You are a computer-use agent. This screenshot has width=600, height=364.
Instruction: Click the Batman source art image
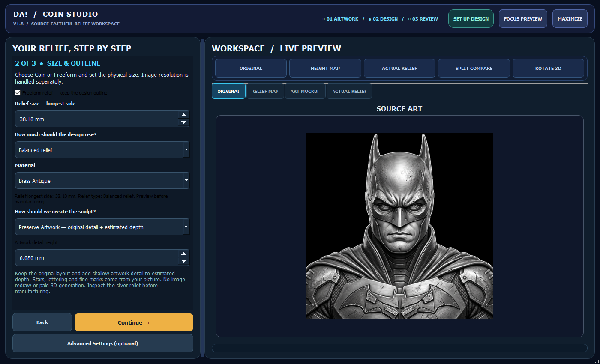pyautogui.click(x=399, y=226)
